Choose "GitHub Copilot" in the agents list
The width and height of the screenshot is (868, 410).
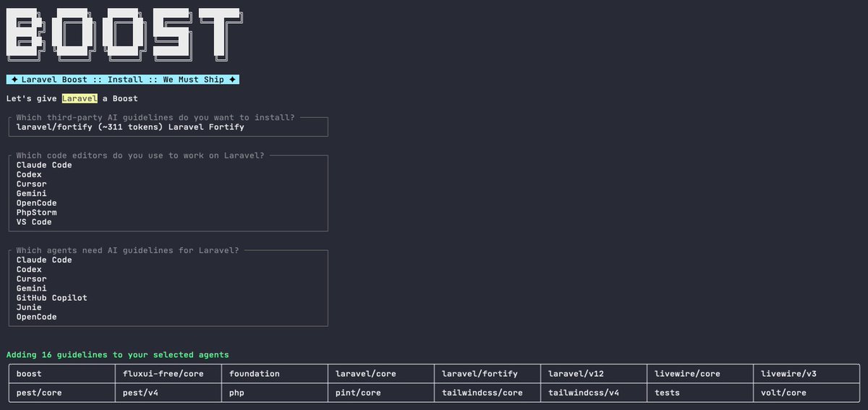tap(52, 298)
